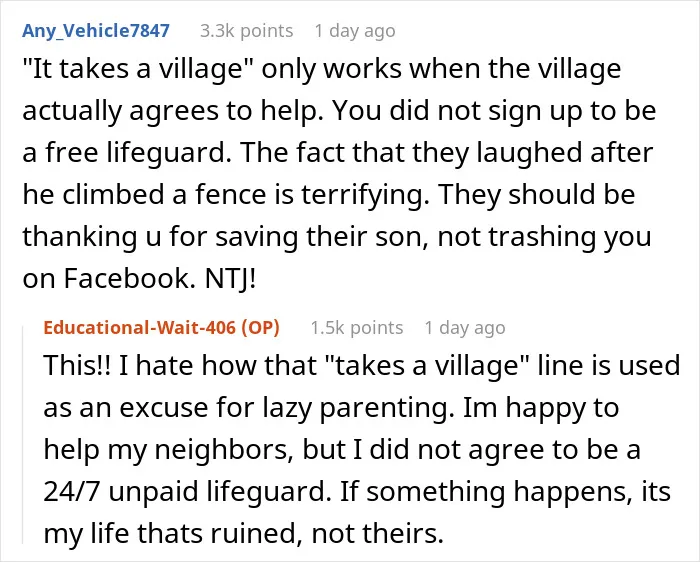
Task: Open the top comment's '1 day ago' permalink
Action: 355,31
